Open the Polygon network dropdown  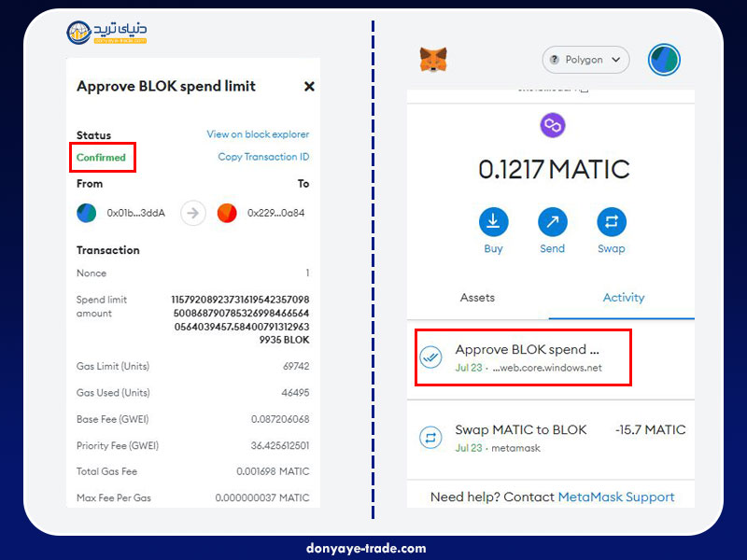[x=585, y=60]
